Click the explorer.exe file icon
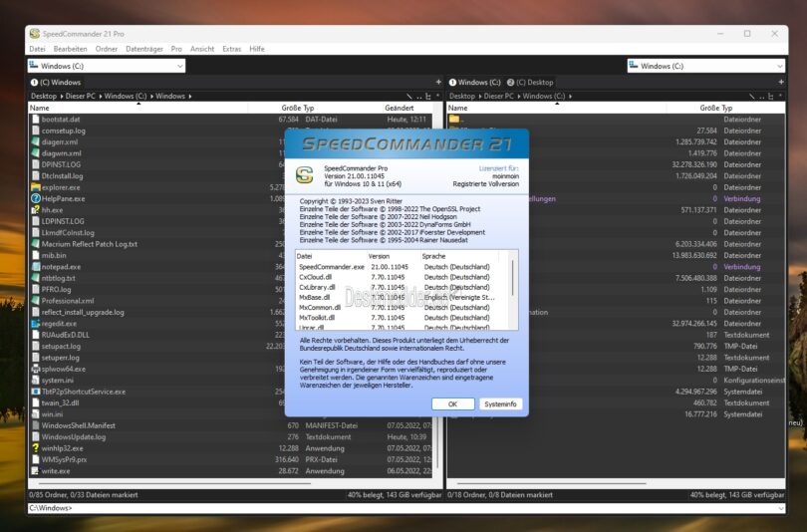 pyautogui.click(x=36, y=186)
